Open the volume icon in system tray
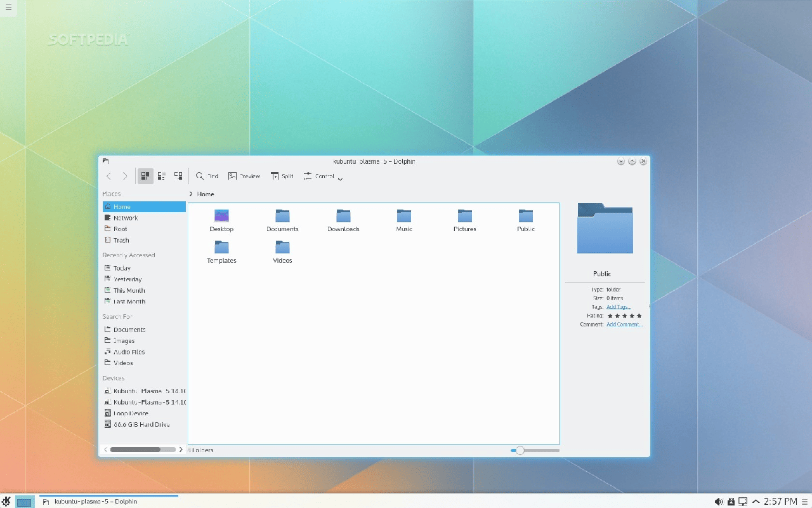 click(718, 502)
